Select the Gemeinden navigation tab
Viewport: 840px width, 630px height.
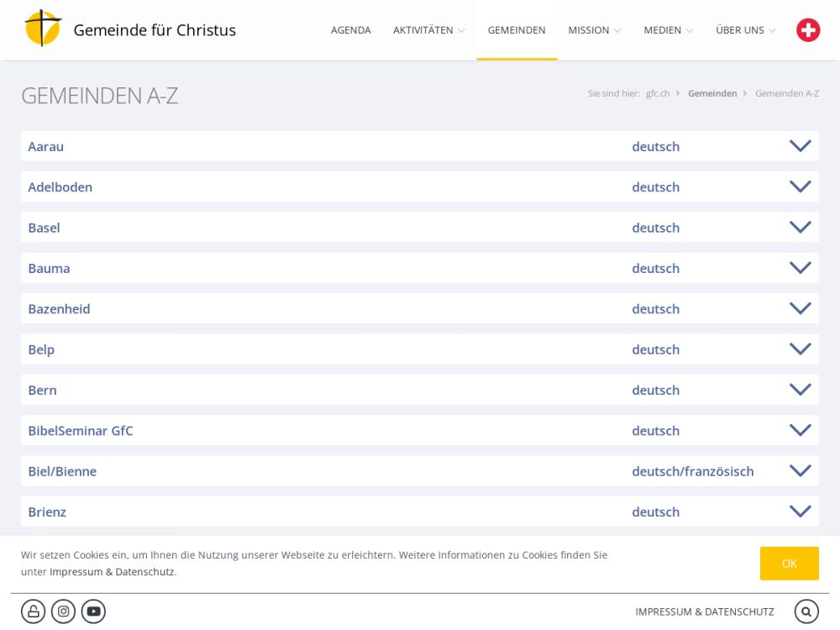[517, 30]
